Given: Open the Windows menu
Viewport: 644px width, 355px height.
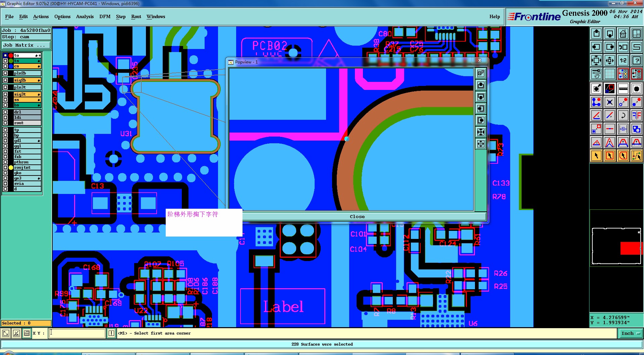Looking at the screenshot, I should 156,16.
